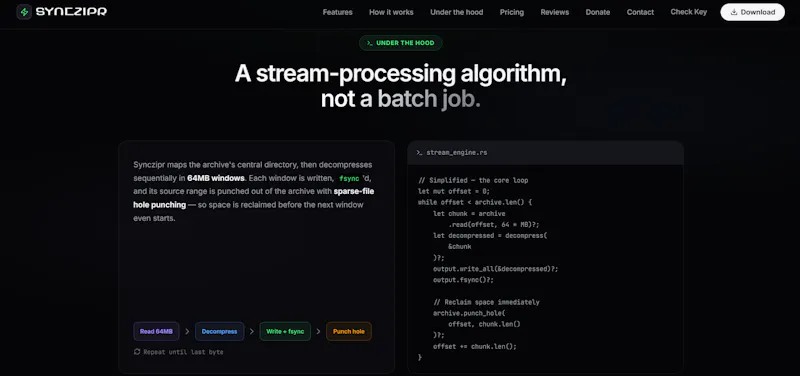This screenshot has height=376, width=800.
Task: Click the 'let decompressed = decompress(' line
Action: 490,236
